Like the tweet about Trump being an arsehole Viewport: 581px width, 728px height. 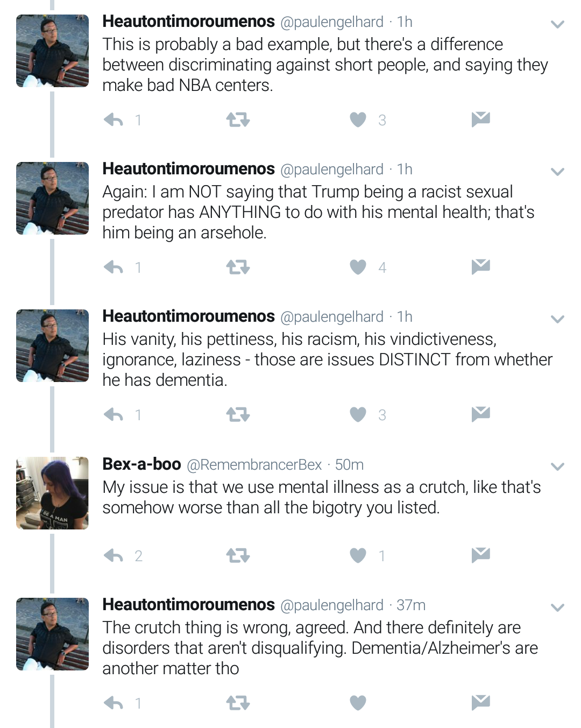click(x=358, y=267)
